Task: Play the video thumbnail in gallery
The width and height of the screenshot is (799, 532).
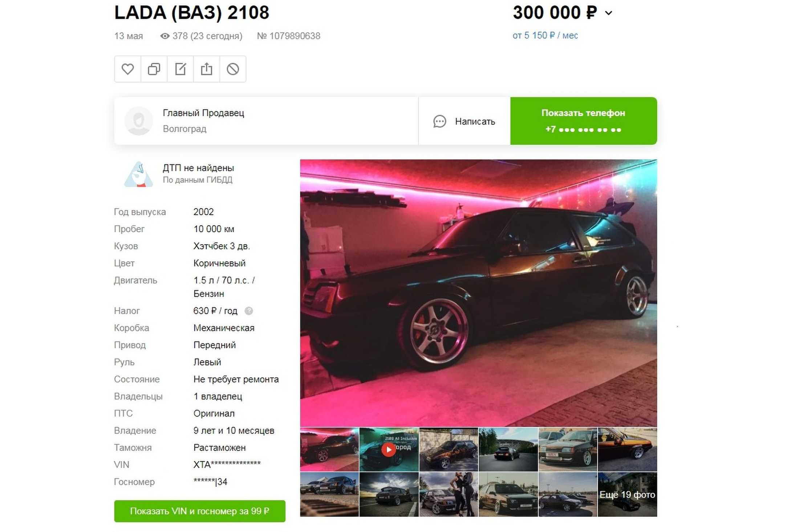Action: pyautogui.click(x=389, y=449)
